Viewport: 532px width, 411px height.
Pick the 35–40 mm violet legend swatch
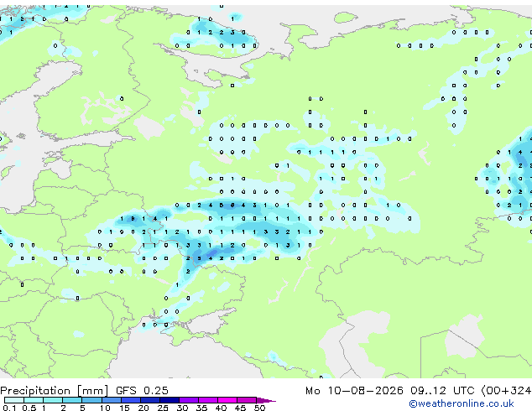(x=208, y=400)
